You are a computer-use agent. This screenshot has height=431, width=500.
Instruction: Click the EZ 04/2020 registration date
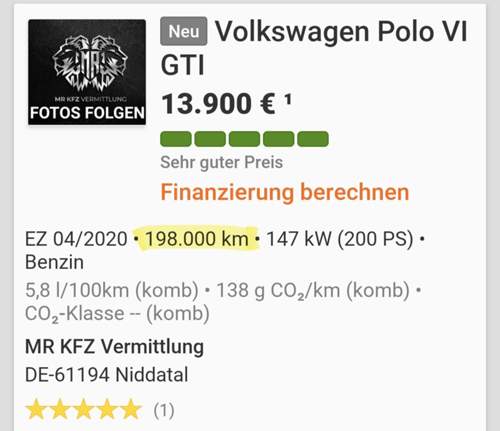pyautogui.click(x=76, y=239)
